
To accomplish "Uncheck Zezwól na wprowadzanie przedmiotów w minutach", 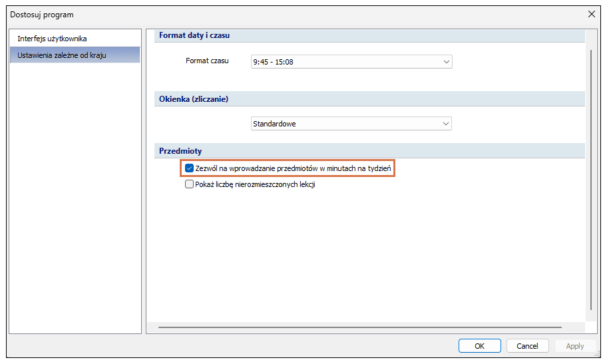I will click(x=189, y=168).
